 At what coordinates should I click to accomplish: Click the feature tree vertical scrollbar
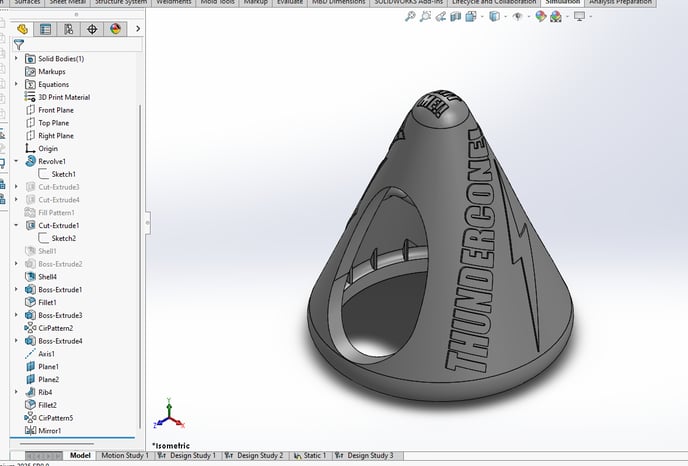coord(140,266)
